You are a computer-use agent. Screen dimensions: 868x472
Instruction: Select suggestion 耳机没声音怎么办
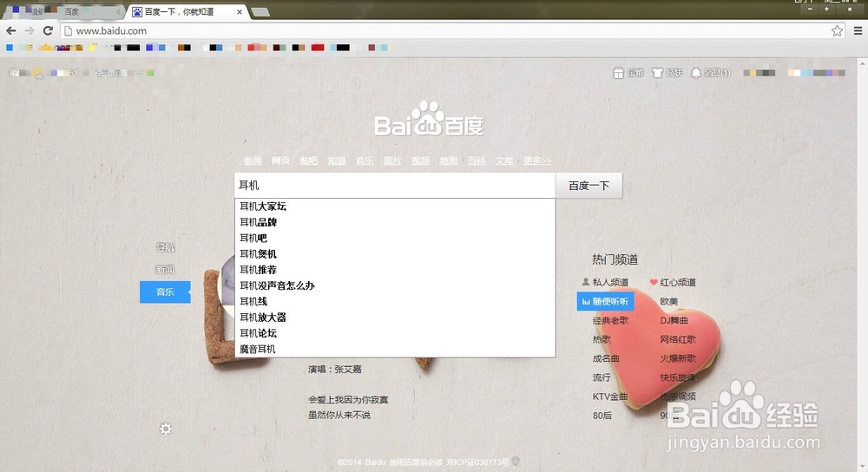click(395, 285)
